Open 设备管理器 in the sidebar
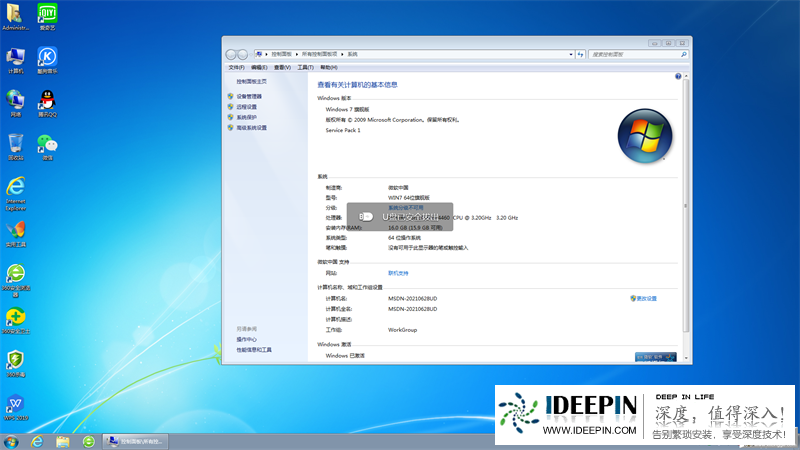800x450 pixels. [249, 96]
